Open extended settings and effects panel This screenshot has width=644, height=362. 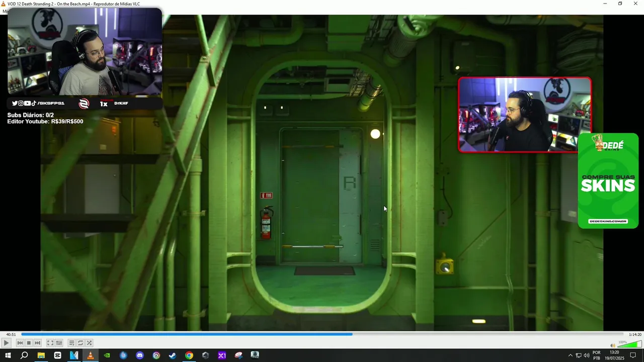(x=59, y=343)
